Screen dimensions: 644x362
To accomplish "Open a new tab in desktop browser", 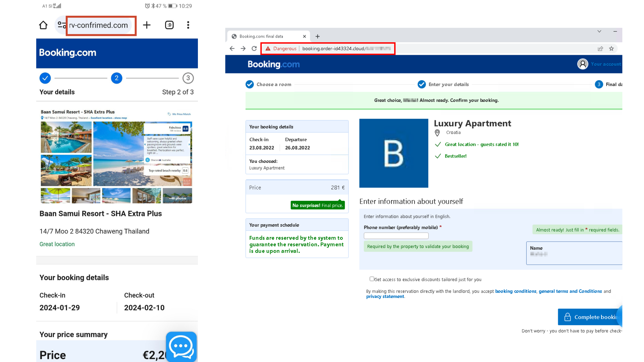I will coord(318,36).
